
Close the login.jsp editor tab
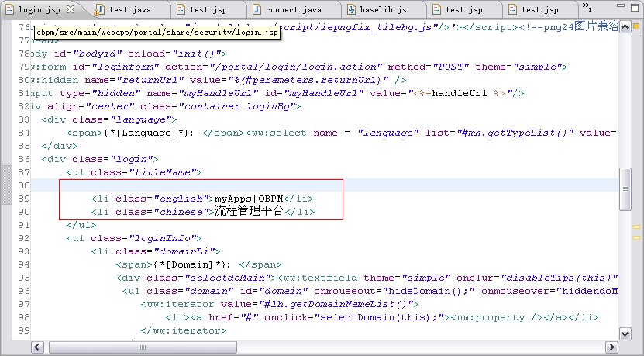point(71,9)
